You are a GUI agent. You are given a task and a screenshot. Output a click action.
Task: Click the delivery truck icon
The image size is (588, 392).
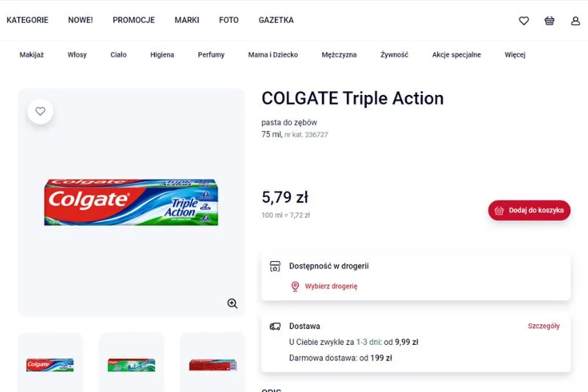(276, 326)
